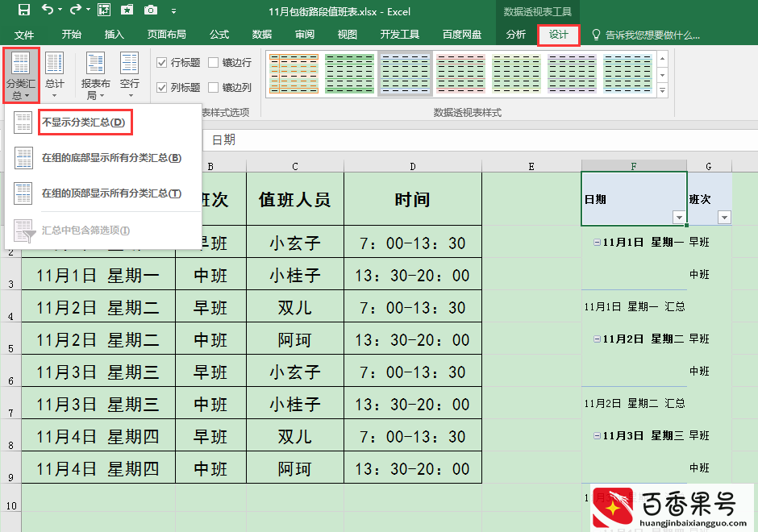758x532 pixels.
Task: Redo the last undone action
Action: (x=76, y=10)
